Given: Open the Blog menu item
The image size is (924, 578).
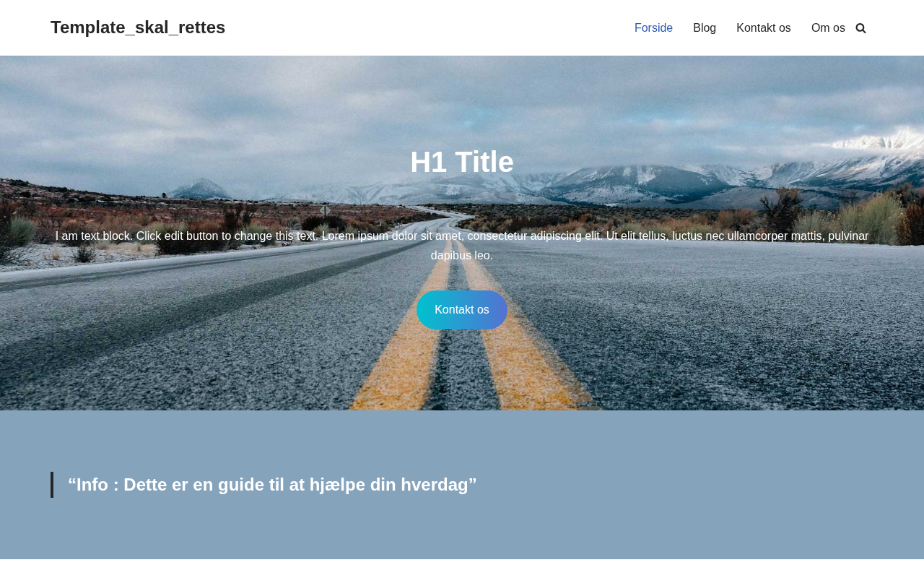Looking at the screenshot, I should click(x=705, y=28).
